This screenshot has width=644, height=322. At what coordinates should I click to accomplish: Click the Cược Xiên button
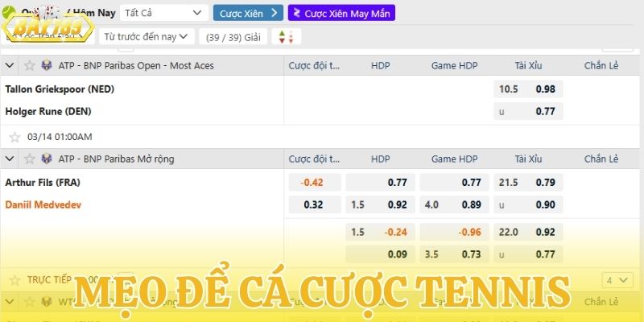pos(248,13)
